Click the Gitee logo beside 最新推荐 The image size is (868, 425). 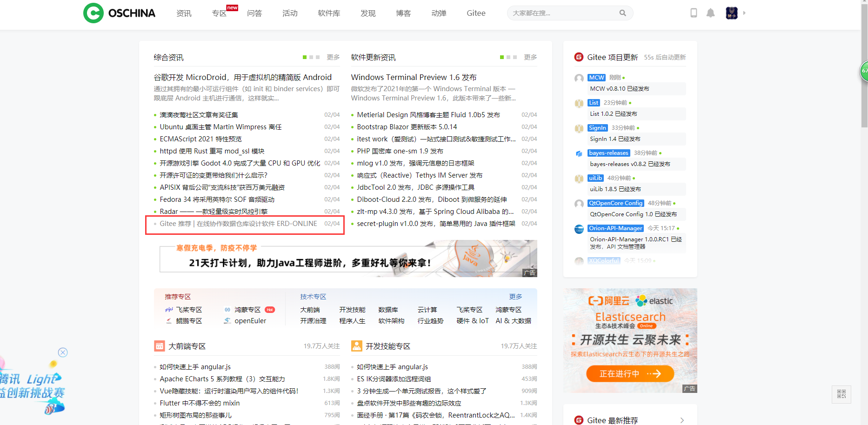[579, 420]
